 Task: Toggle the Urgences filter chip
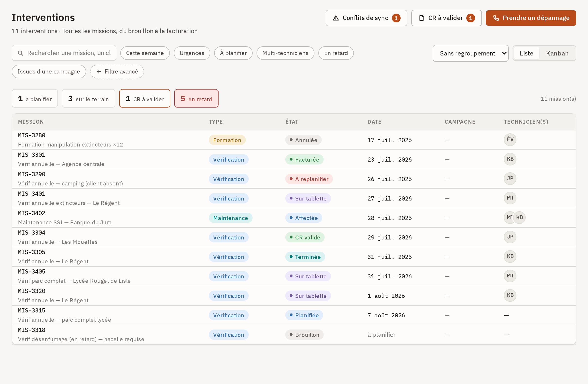click(192, 53)
